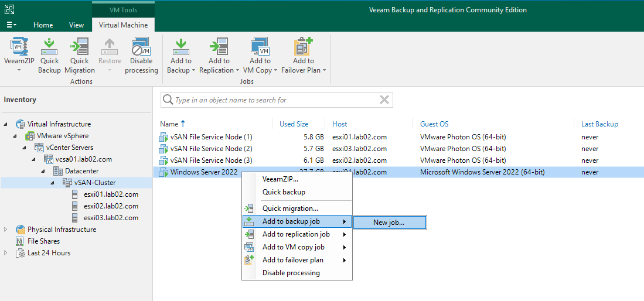The width and height of the screenshot is (644, 301).
Task: Collapse the Virtual Infrastructure tree node
Action: pyautogui.click(x=6, y=124)
